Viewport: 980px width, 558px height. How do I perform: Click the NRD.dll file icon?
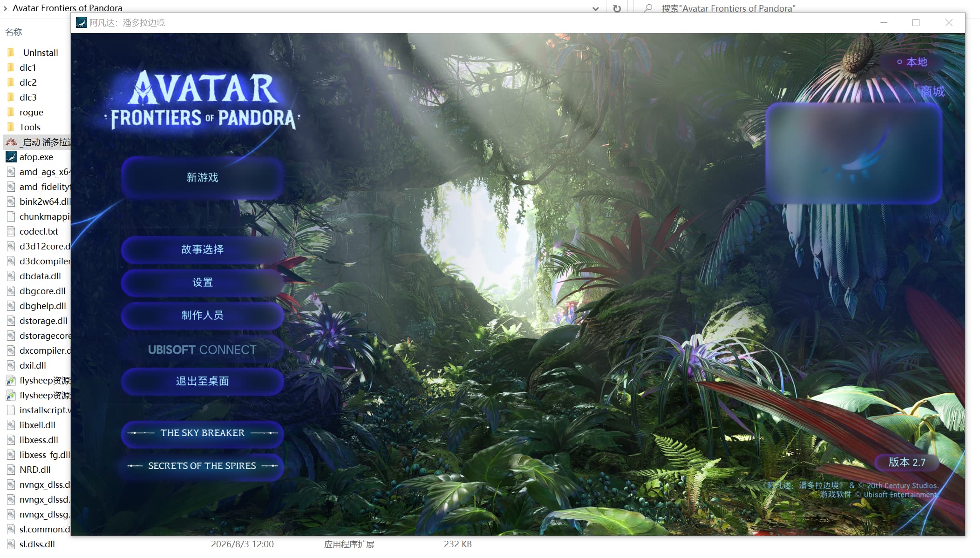[11, 470]
